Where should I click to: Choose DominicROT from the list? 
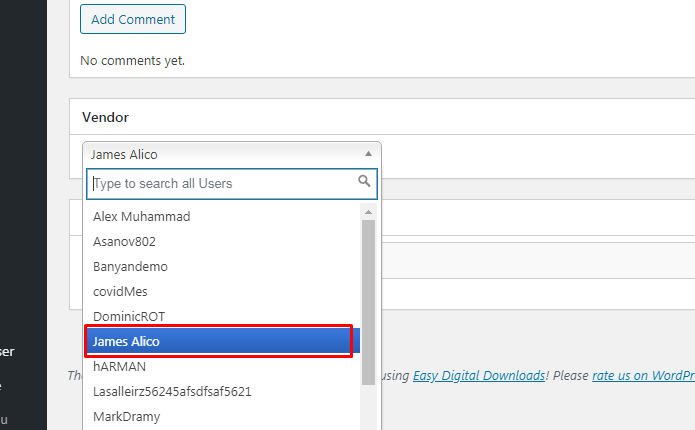click(x=222, y=317)
